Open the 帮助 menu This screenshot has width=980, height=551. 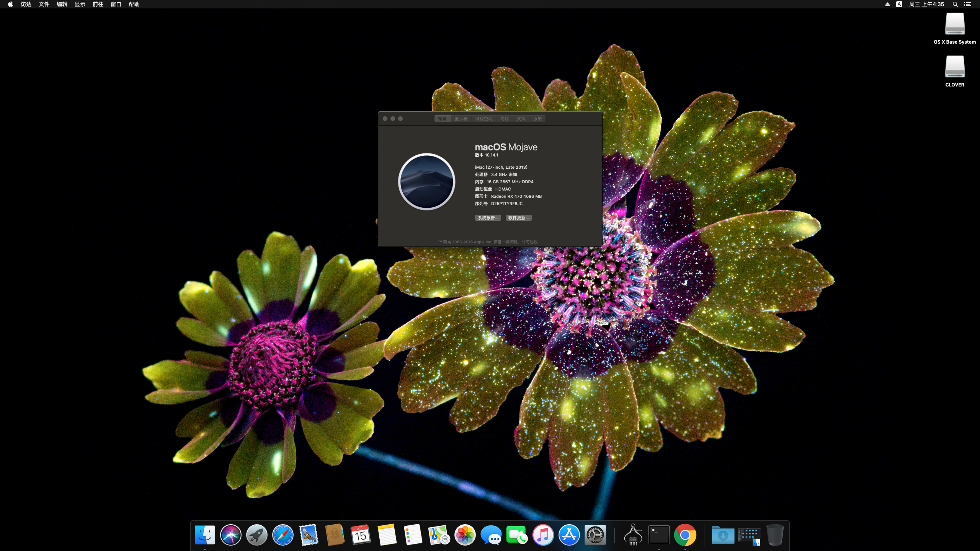134,4
